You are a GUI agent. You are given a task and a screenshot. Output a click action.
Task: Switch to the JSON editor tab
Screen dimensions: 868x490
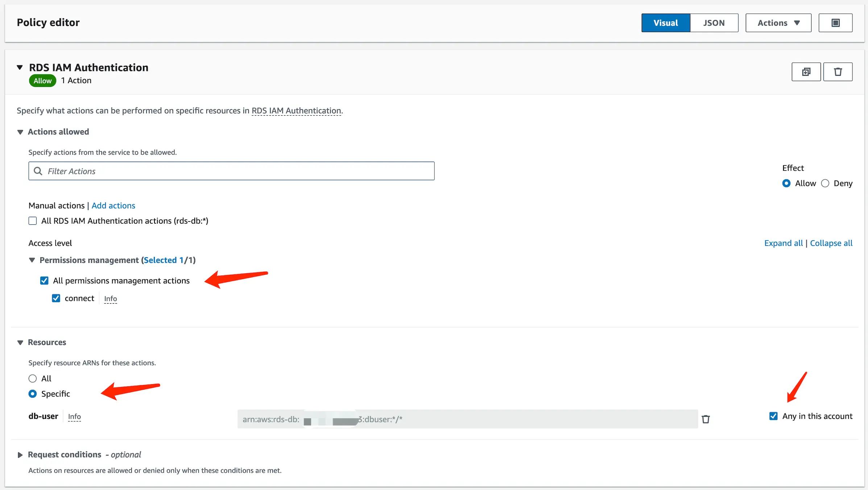point(714,23)
